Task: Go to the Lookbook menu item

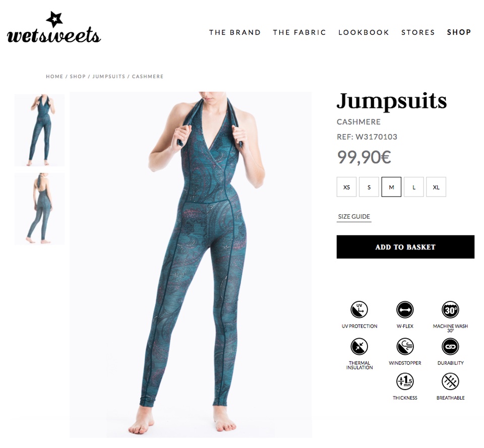Action: tap(364, 32)
